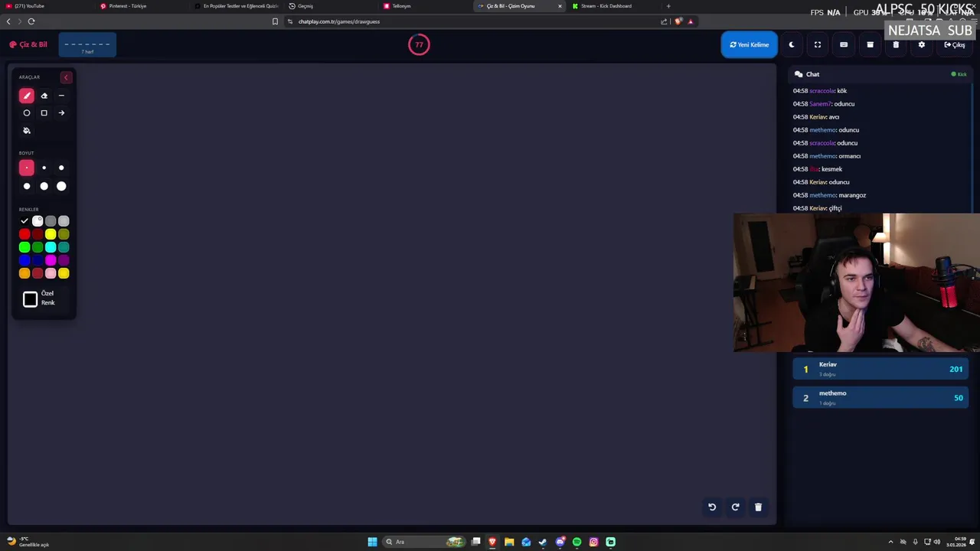Select the paint bucket fill tool
Image resolution: width=980 pixels, height=551 pixels.
(27, 131)
